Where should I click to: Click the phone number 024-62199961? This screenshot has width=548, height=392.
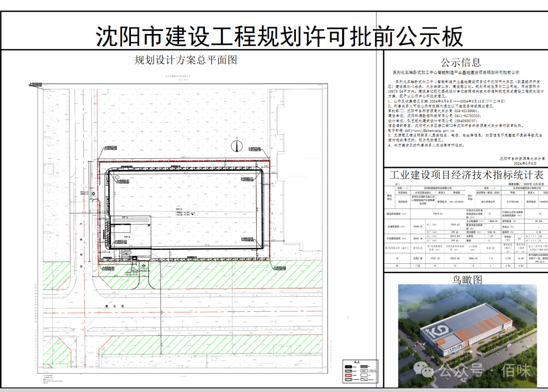466,111
